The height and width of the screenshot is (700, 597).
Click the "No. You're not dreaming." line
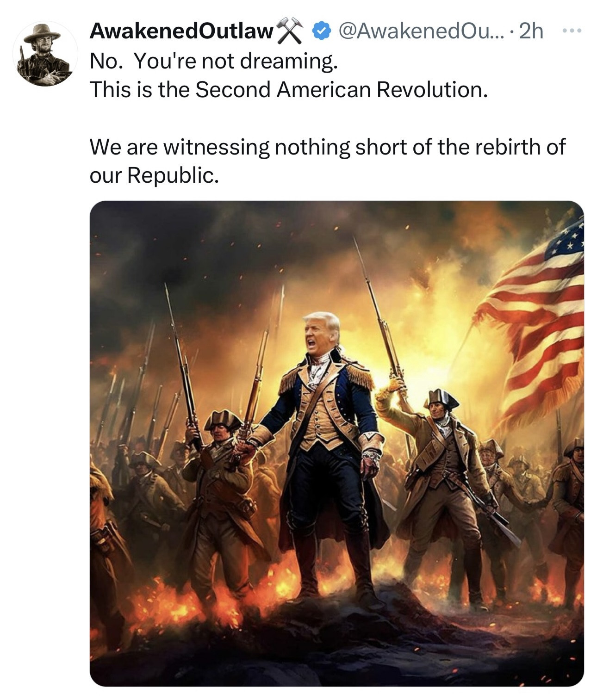tap(214, 61)
